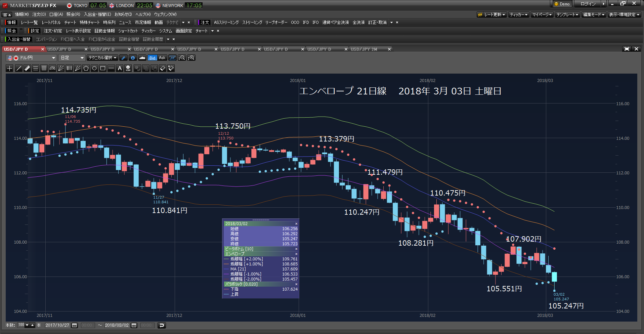Open 特殊チャート from the toolbar
Image resolution: width=644 pixels, height=334 pixels.
pos(90,23)
